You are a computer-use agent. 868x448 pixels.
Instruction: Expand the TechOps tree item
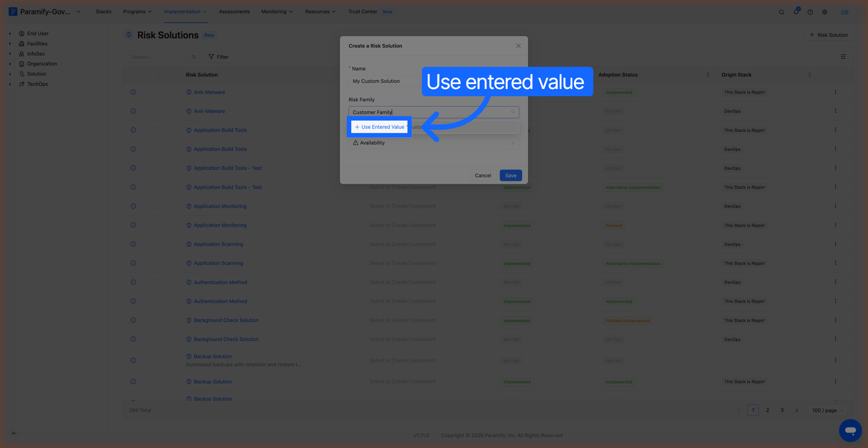click(x=10, y=84)
